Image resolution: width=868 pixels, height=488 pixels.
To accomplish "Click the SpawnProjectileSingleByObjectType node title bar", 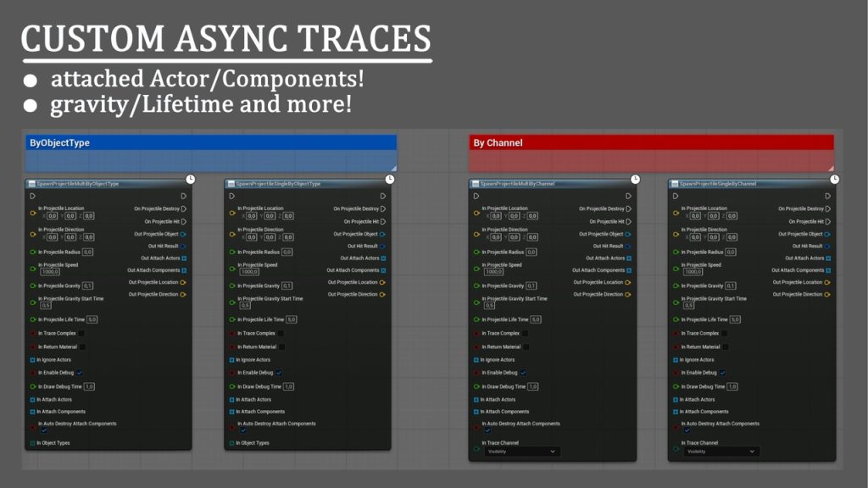I will point(305,184).
